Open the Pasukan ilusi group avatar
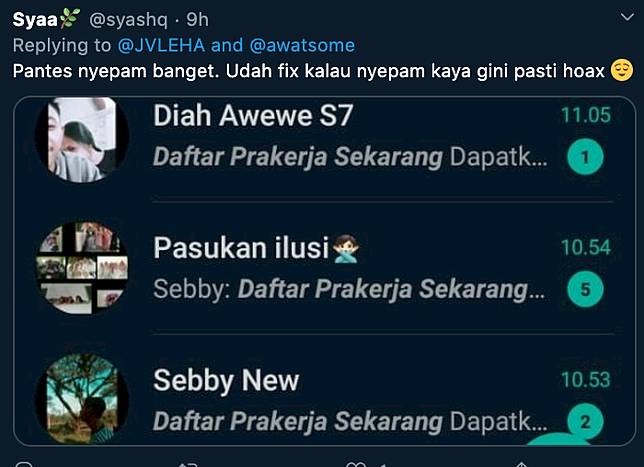The width and height of the screenshot is (644, 467). point(82,268)
